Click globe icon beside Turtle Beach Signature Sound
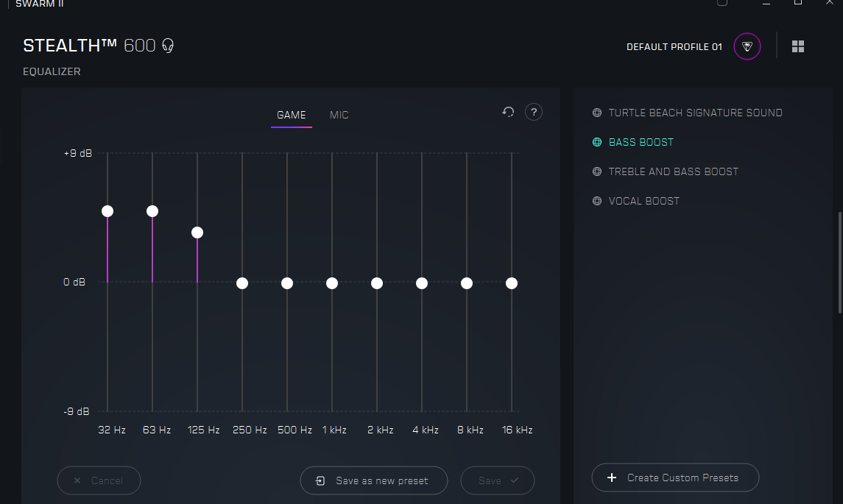The height and width of the screenshot is (504, 843). point(597,113)
